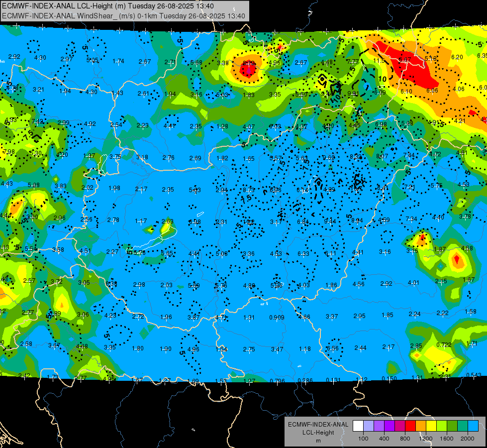Screen dimensions: 487x448
Task: Click the grid value '4.01'
Action: coord(413,283)
